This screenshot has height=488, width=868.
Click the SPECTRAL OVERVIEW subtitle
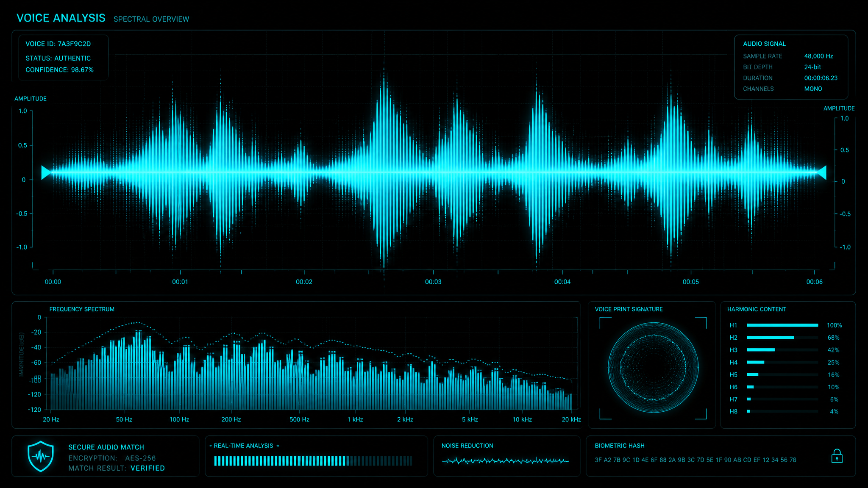pyautogui.click(x=151, y=19)
